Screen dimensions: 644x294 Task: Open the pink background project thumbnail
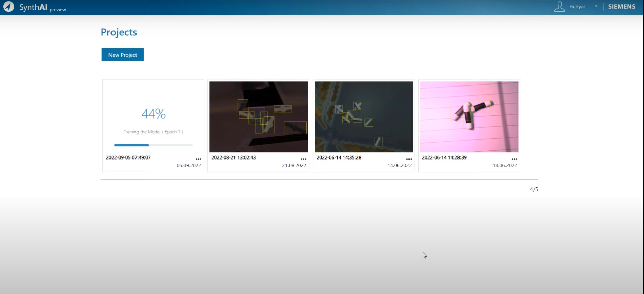pyautogui.click(x=469, y=117)
